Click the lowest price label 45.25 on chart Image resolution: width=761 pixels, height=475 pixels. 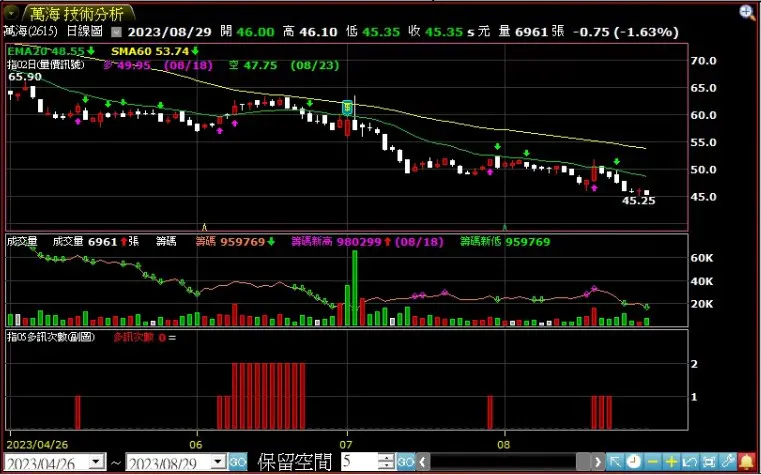pos(639,201)
